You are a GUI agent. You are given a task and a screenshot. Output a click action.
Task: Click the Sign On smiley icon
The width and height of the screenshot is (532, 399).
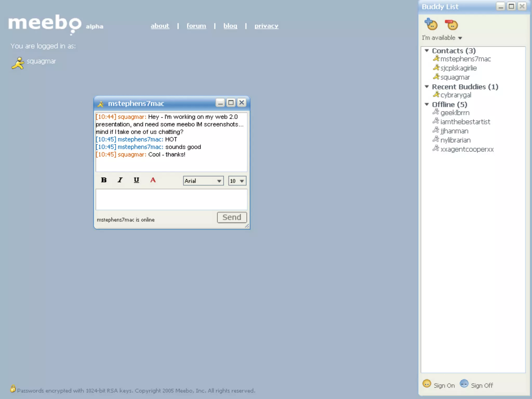point(427,384)
